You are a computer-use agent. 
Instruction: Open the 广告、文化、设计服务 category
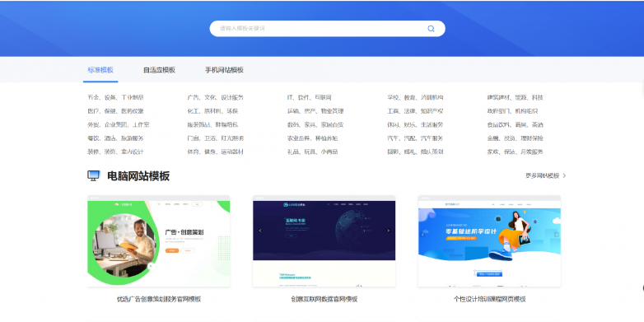click(x=215, y=98)
